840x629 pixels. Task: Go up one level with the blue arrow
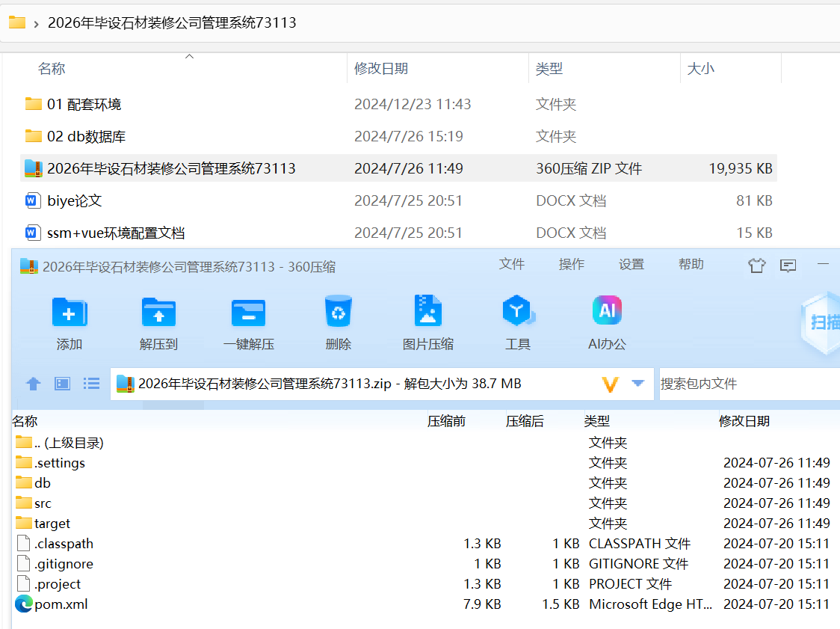[33, 384]
